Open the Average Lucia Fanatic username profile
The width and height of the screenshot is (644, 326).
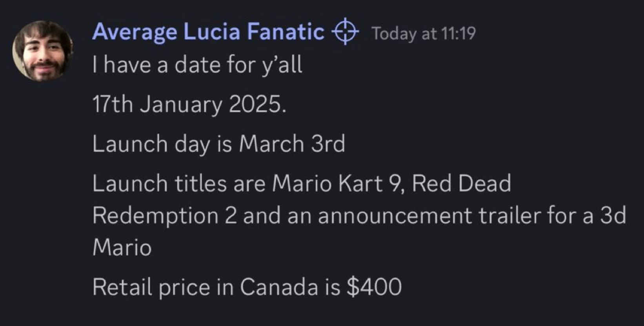[x=208, y=32]
